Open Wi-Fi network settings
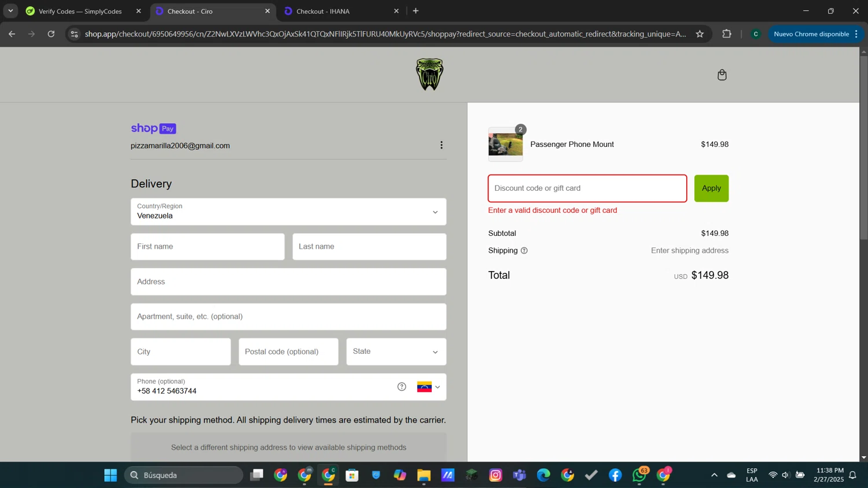Viewport: 868px width, 488px height. (773, 475)
